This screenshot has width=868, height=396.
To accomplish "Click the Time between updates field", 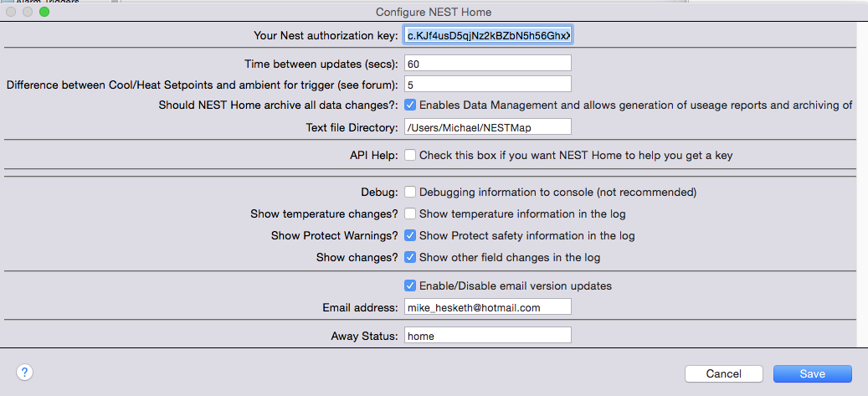I will 488,63.
